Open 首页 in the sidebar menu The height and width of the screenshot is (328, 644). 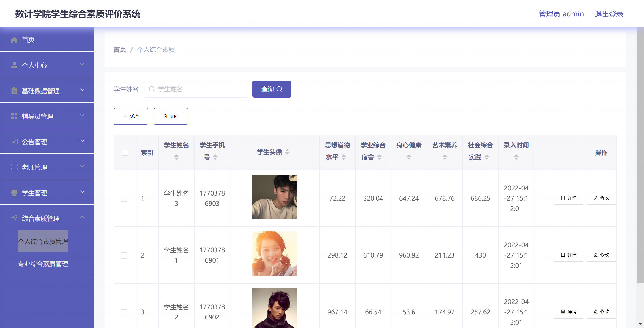click(47, 40)
